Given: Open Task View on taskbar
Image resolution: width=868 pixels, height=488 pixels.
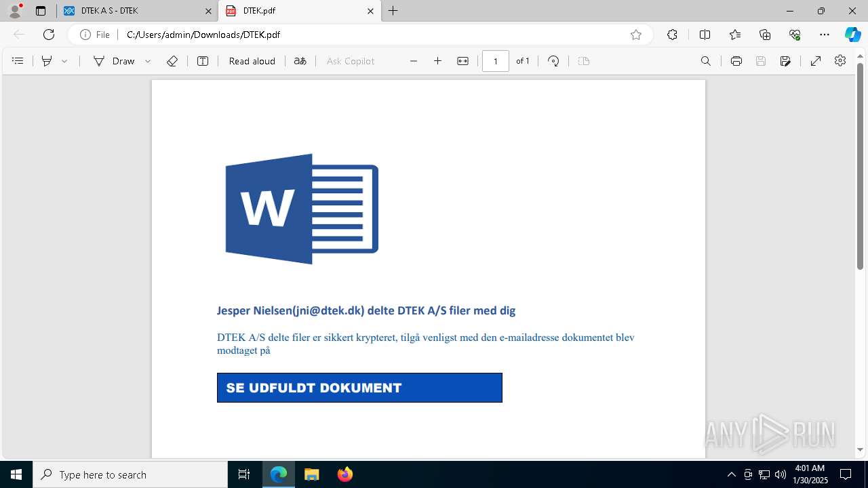Looking at the screenshot, I should 244,474.
